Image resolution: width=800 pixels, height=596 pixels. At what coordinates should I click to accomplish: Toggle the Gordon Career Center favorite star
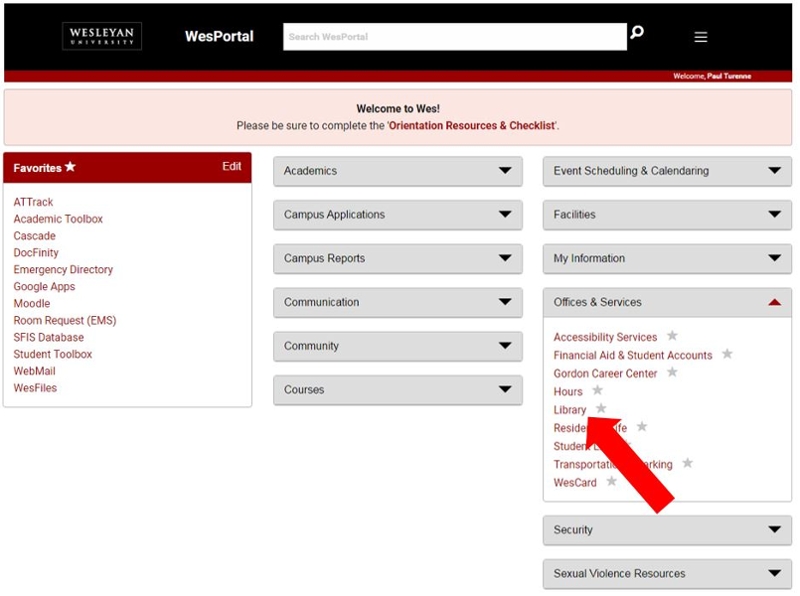click(672, 372)
